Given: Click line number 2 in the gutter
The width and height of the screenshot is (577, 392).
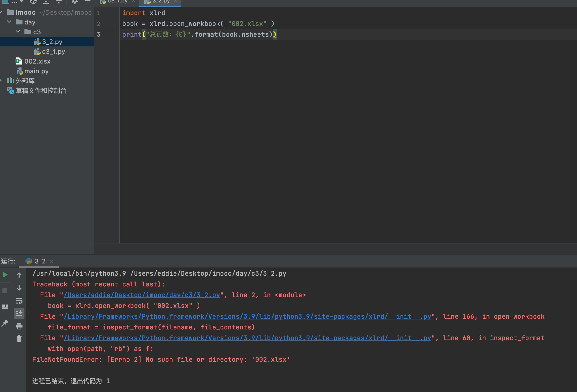Looking at the screenshot, I should coord(99,24).
